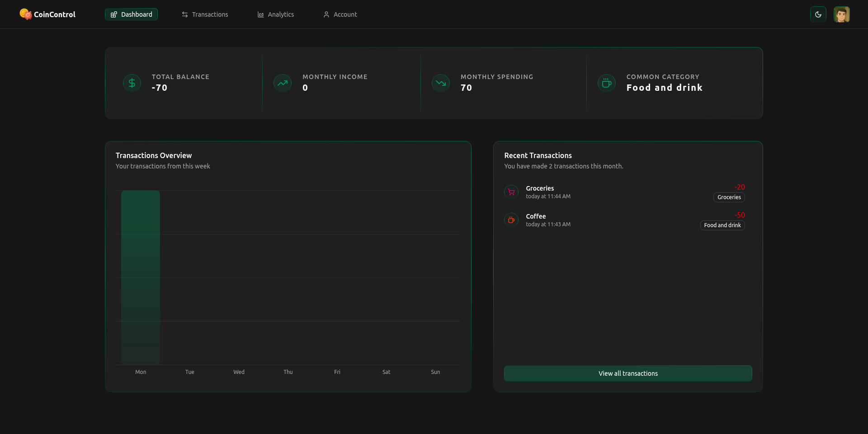Click the Monthly Spending trending-down icon

click(440, 83)
